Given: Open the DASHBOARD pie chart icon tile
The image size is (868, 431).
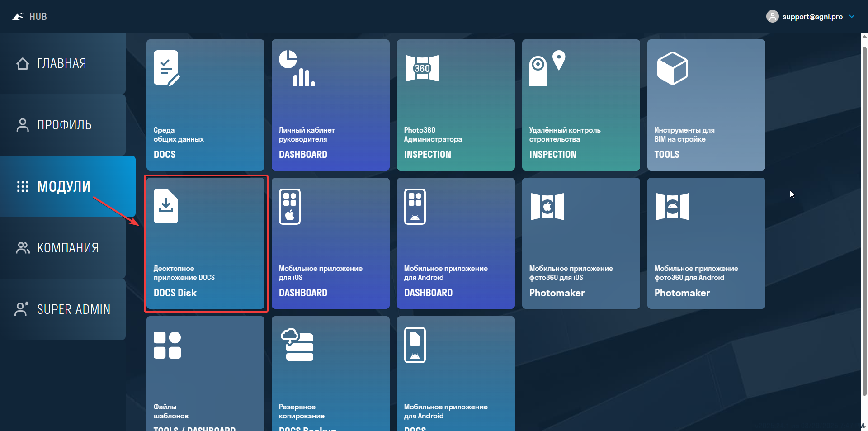Looking at the screenshot, I should [x=297, y=68].
